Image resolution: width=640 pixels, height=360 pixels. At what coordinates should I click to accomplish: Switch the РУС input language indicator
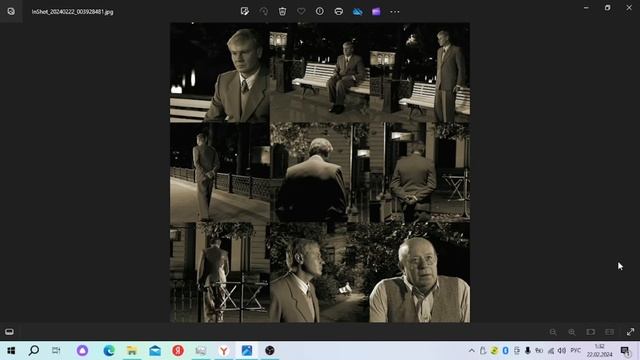576,351
